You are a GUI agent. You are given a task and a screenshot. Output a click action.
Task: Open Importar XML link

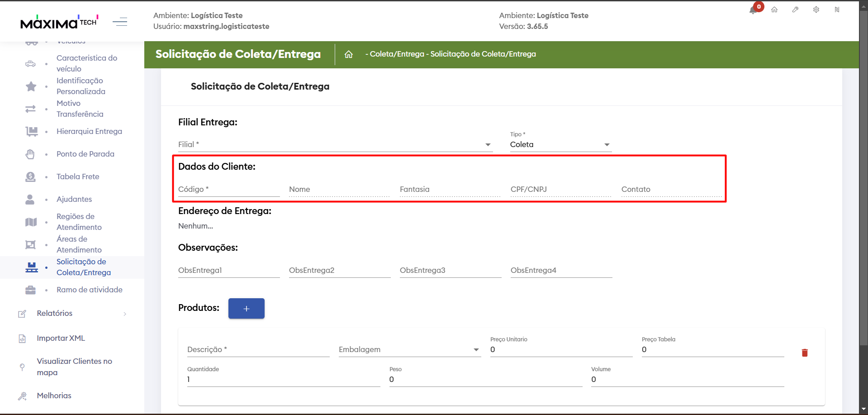[x=61, y=339]
